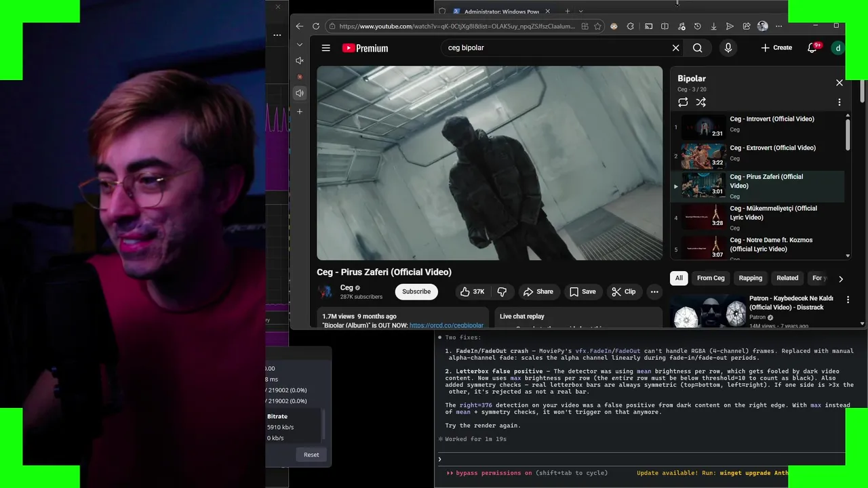The image size is (868, 488).
Task: Reload the YouTube page
Action: tap(315, 26)
